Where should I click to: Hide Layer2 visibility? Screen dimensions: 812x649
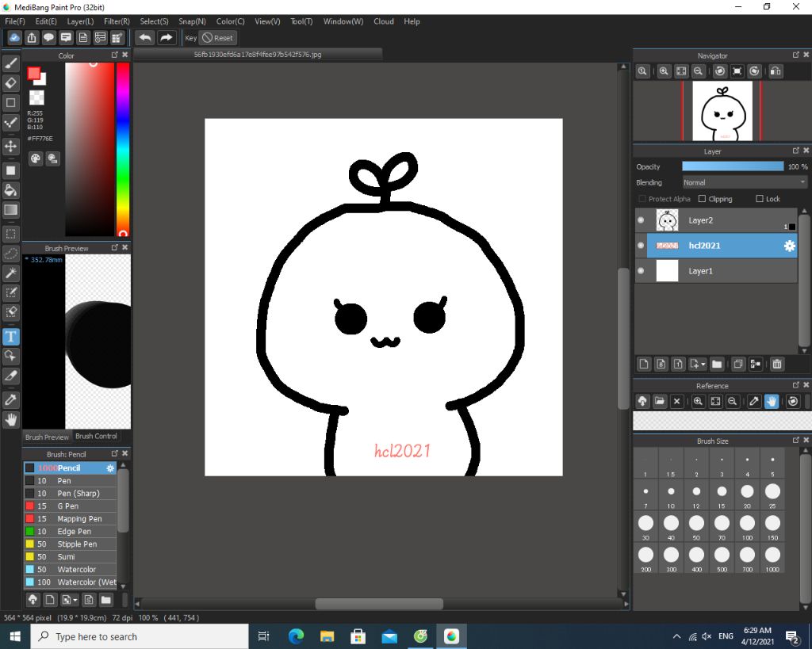[x=641, y=220]
